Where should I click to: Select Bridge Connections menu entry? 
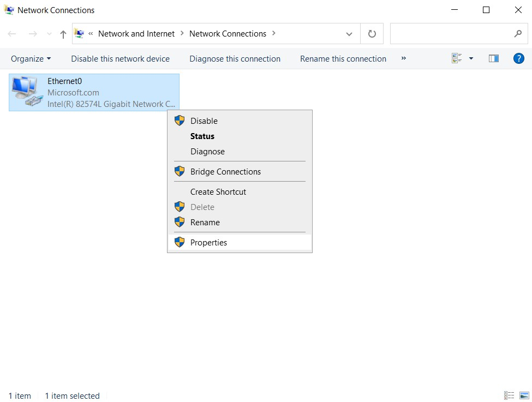point(240,172)
